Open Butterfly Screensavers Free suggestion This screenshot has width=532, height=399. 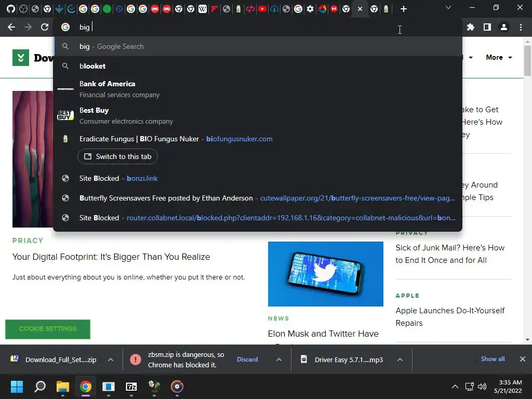[258, 198]
